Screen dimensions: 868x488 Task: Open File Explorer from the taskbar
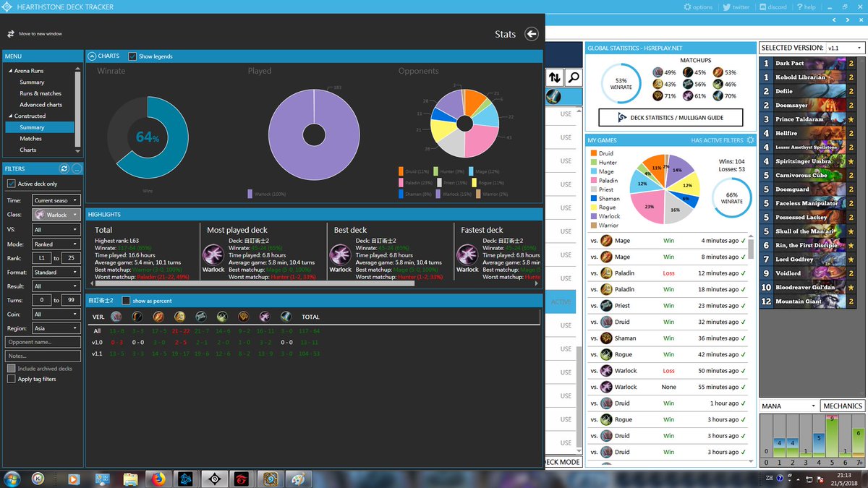(130, 479)
